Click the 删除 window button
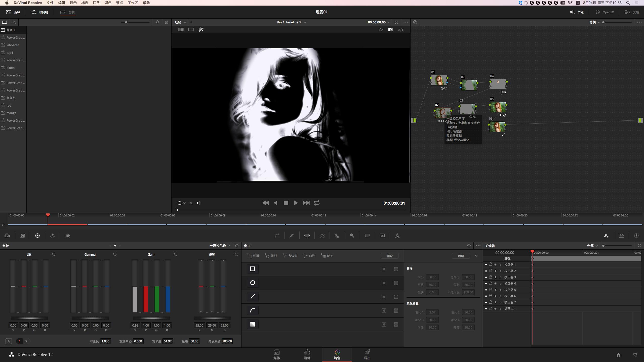 [389, 256]
